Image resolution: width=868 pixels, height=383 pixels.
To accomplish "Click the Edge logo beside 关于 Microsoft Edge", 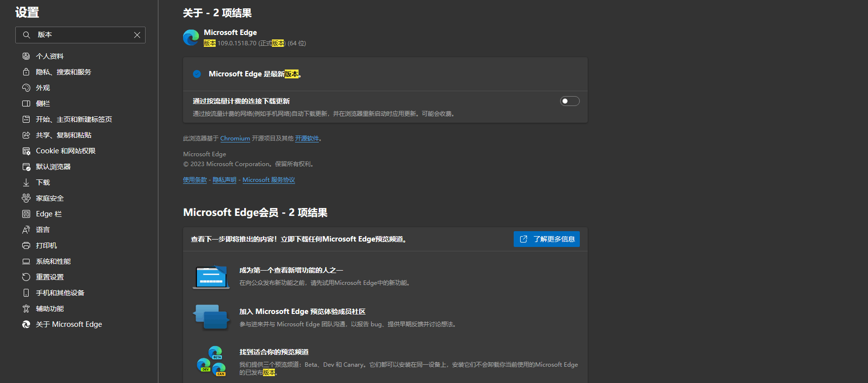I will click(x=26, y=324).
